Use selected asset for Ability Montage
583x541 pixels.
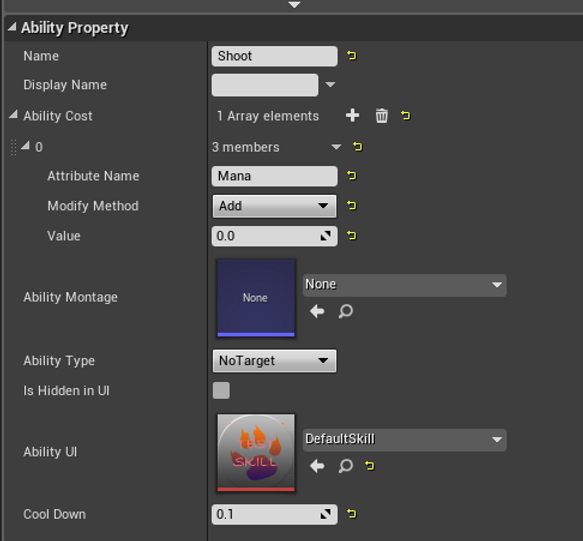pyautogui.click(x=317, y=311)
